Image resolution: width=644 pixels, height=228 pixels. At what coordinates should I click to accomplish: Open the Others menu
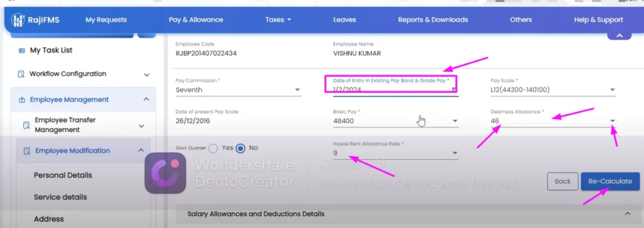521,19
